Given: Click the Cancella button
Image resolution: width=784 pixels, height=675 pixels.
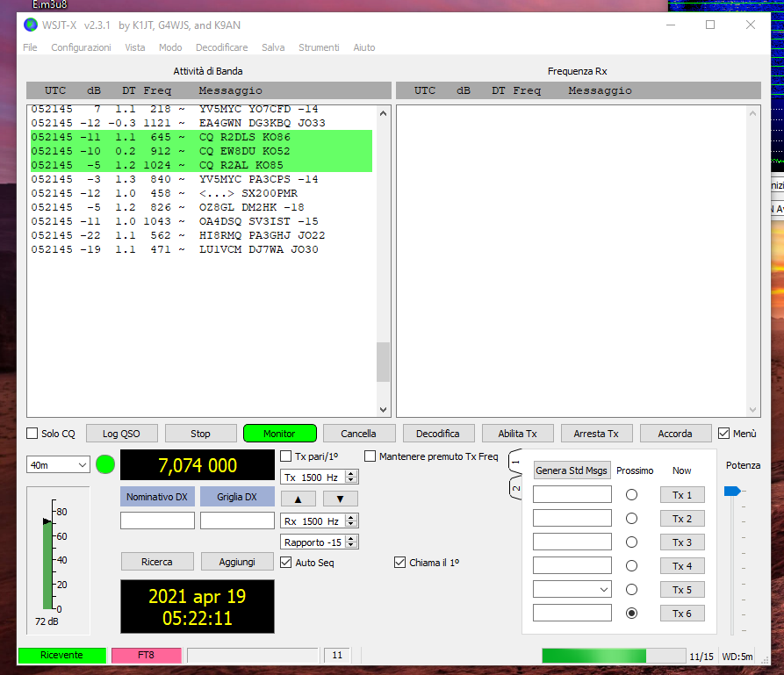Looking at the screenshot, I should pyautogui.click(x=358, y=434).
